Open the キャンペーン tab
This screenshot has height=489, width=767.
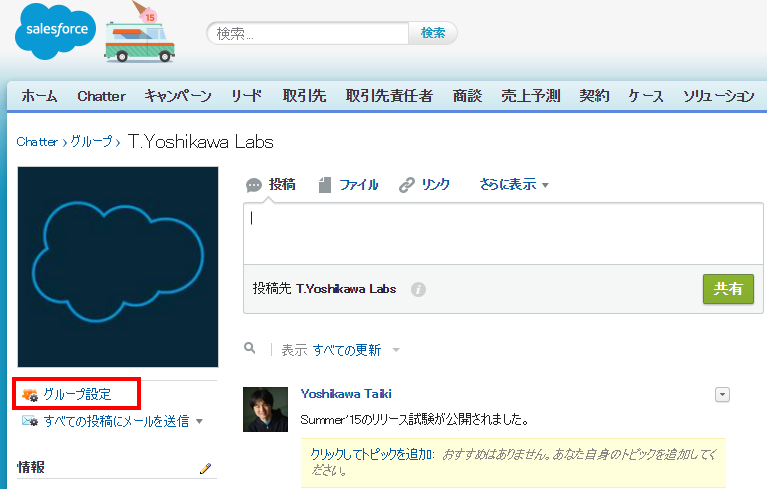click(x=178, y=96)
